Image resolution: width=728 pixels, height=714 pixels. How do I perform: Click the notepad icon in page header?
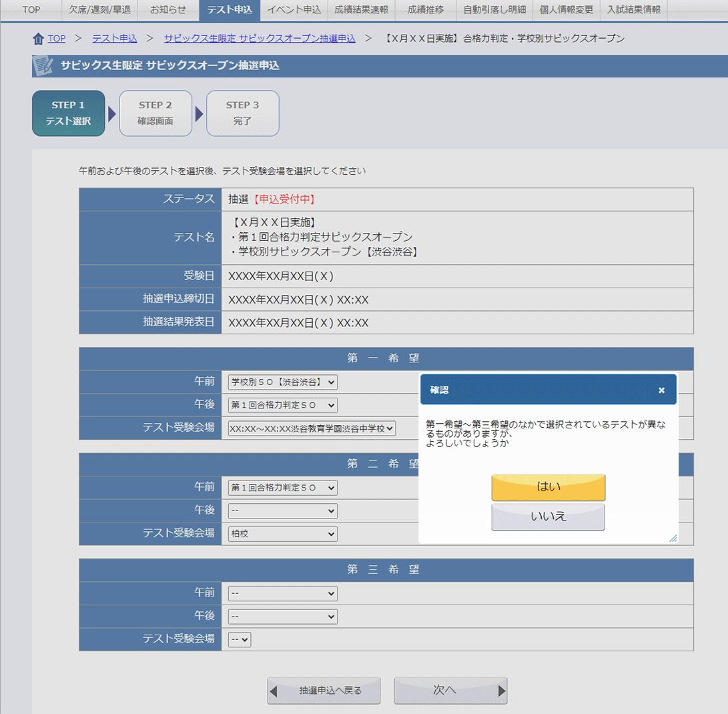(x=43, y=65)
